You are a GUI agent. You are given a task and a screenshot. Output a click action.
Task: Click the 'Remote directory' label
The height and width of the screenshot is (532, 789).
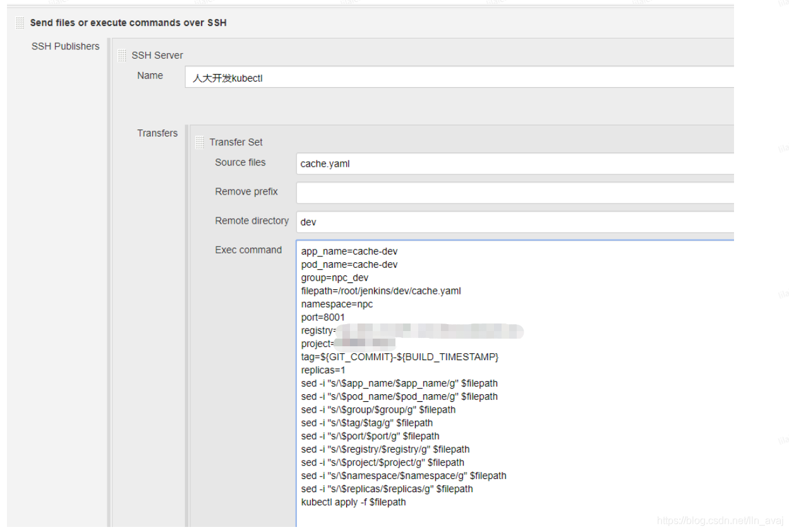[252, 221]
